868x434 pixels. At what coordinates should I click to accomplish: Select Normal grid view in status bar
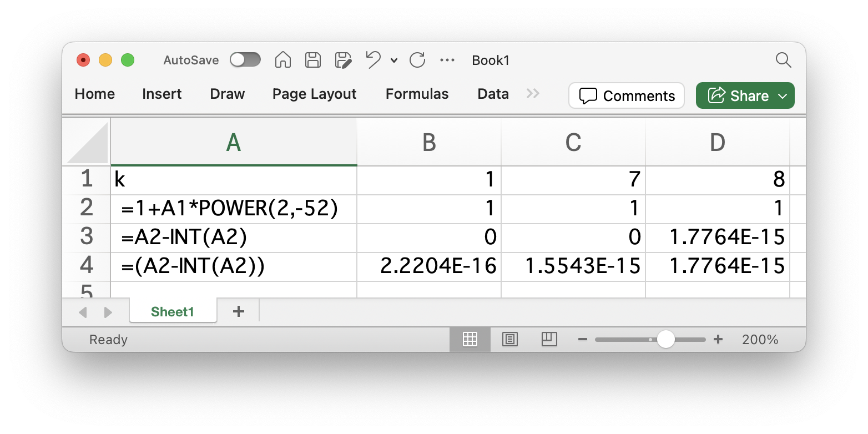click(x=470, y=339)
